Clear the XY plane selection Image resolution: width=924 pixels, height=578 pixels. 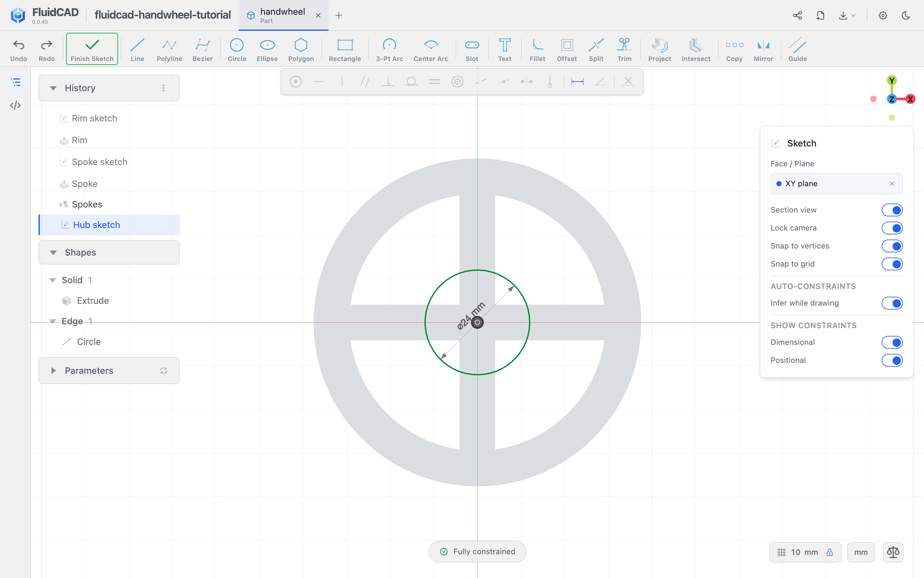coord(892,183)
